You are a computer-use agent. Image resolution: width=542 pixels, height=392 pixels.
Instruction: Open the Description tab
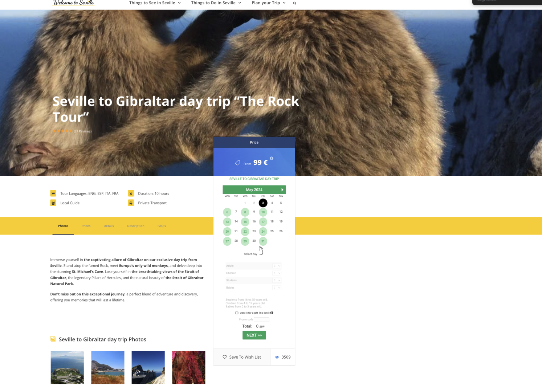136,226
